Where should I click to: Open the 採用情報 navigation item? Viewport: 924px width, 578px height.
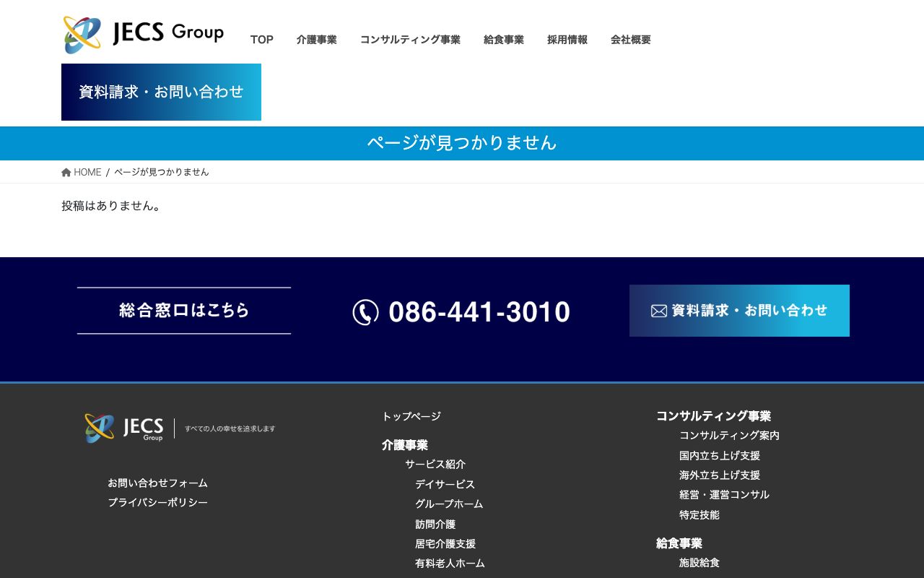point(567,40)
